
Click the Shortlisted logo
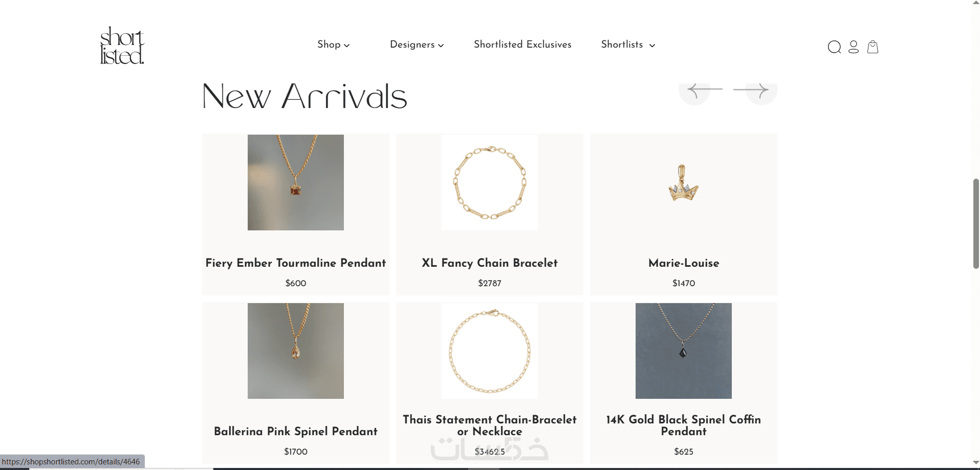(122, 46)
